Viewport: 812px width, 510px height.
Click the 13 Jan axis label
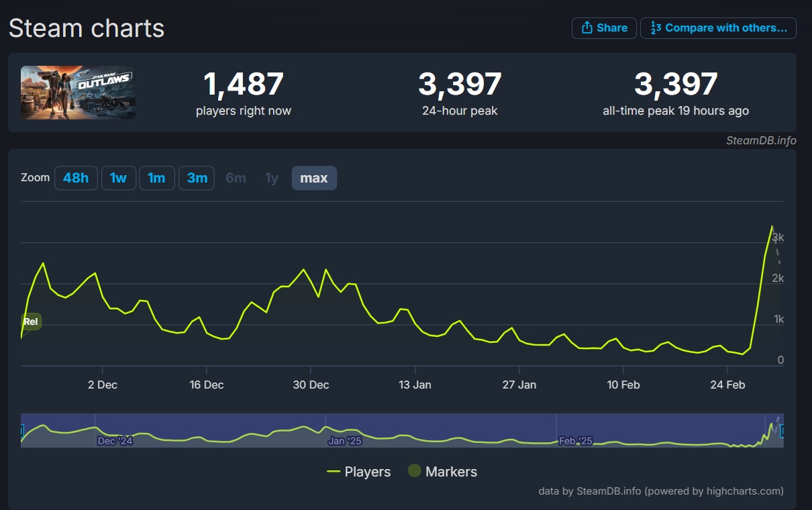coord(415,385)
